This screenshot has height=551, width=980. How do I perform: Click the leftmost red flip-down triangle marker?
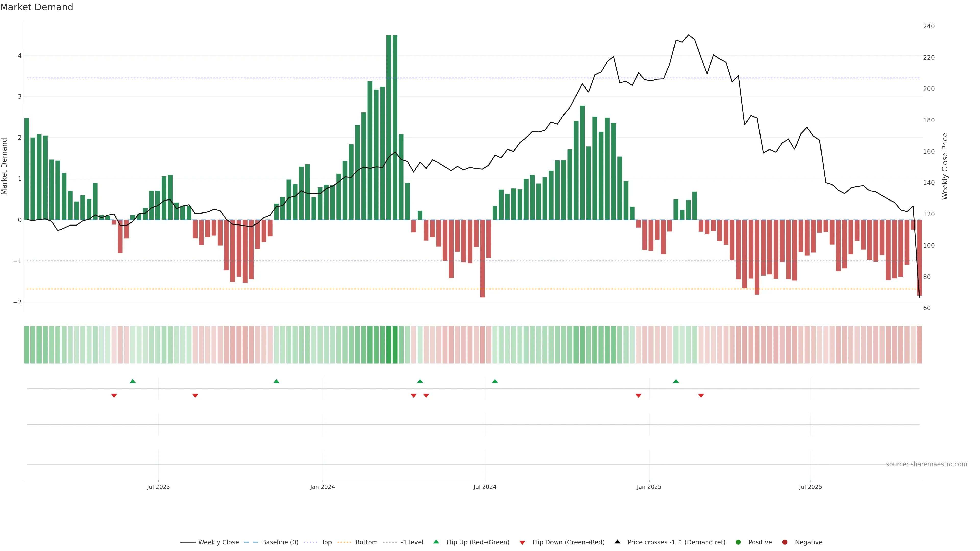(x=114, y=396)
